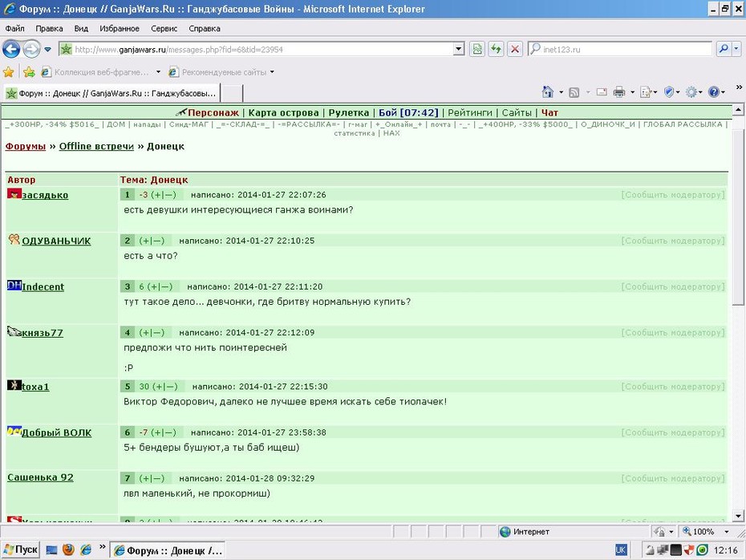
Task: Open the Карта острова link
Action: point(283,113)
